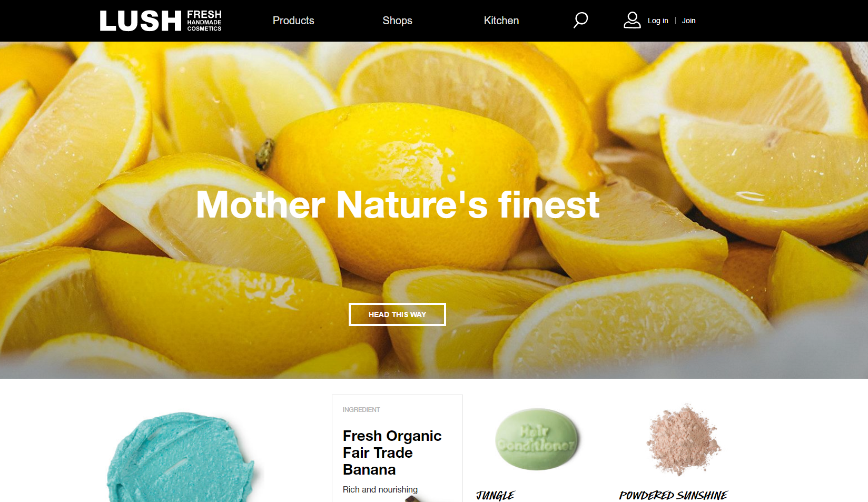This screenshot has height=502, width=868.
Task: Click the Join link
Action: point(689,21)
